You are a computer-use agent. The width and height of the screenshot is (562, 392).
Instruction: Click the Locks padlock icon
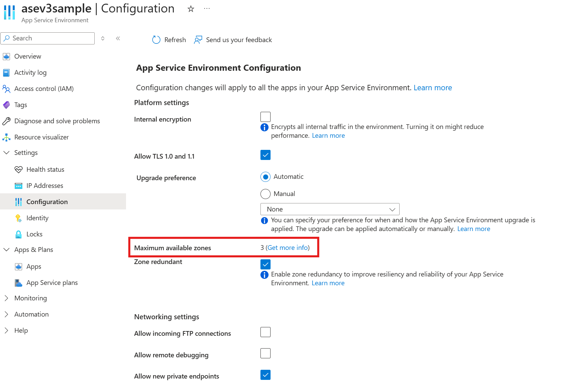[x=19, y=234]
